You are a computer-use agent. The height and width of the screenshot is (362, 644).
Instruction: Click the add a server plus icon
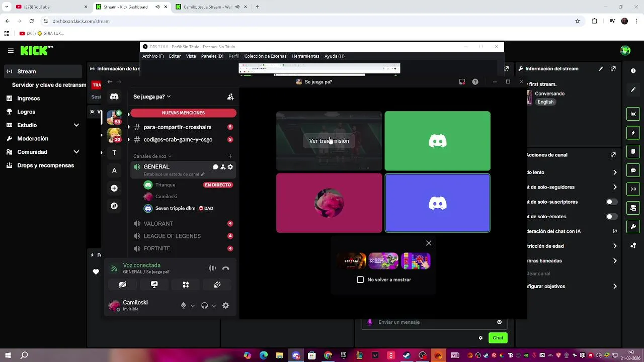point(114,188)
